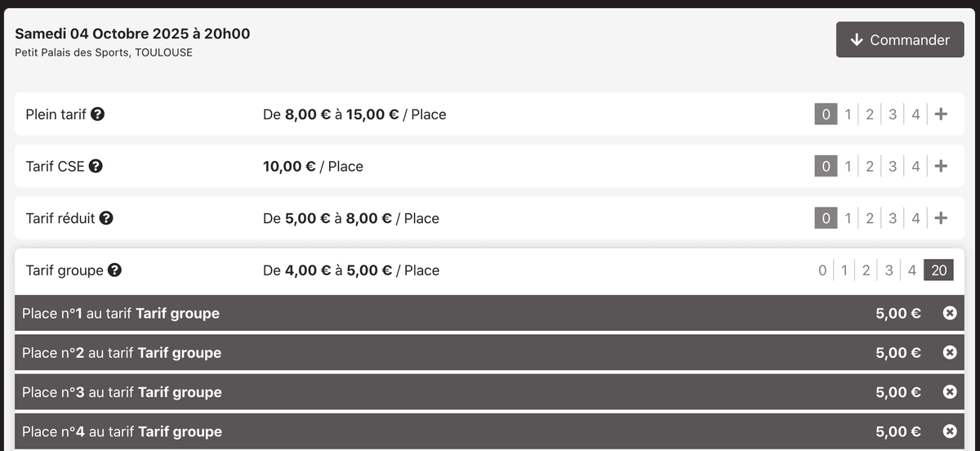
Task: Remove Place n°1 with its X icon
Action: (950, 313)
